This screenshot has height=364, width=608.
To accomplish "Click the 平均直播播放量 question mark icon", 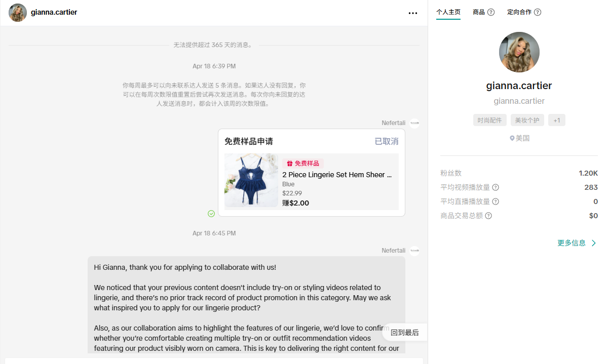I will (495, 201).
